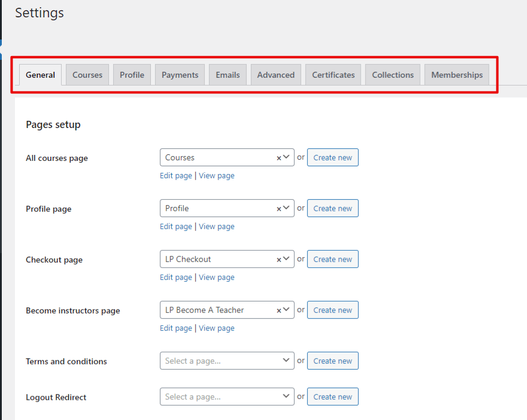Expand the Checkout page dropdown arrow
The image size is (527, 420).
[286, 259]
